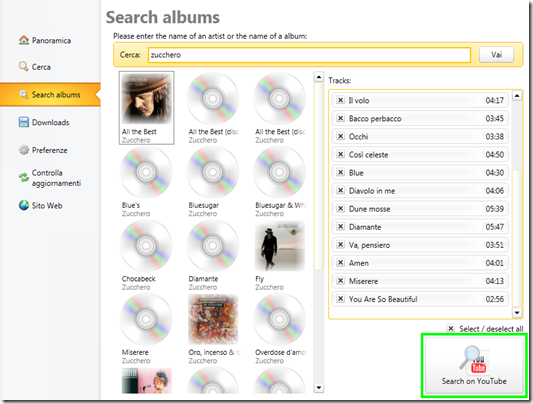533x404 pixels.
Task: Click the Sito Web globe icon
Action: coord(23,205)
